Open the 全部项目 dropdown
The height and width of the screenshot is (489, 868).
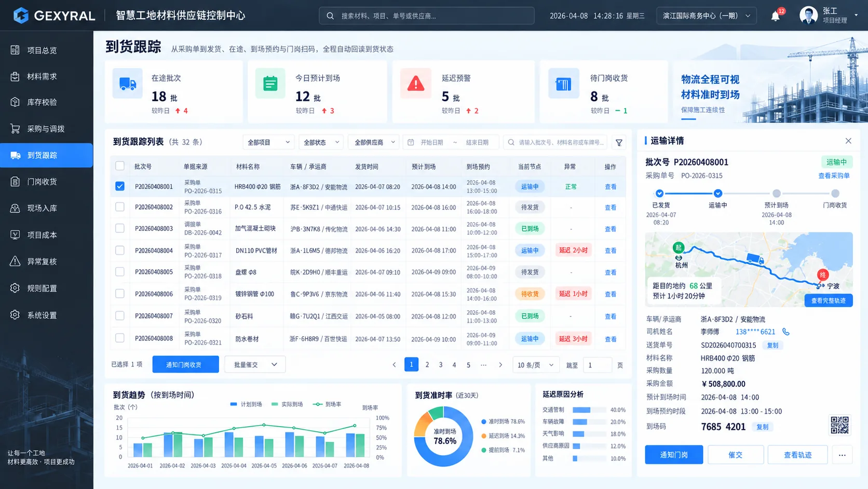[x=268, y=142]
